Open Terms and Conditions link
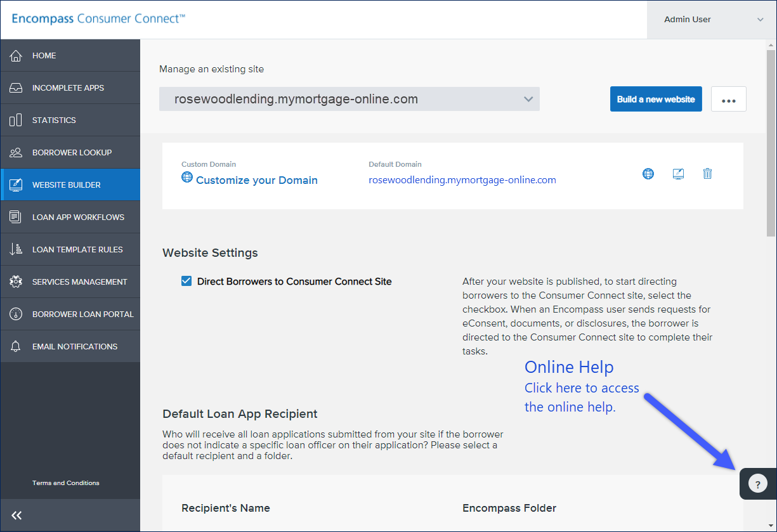The height and width of the screenshot is (532, 777). coord(66,483)
